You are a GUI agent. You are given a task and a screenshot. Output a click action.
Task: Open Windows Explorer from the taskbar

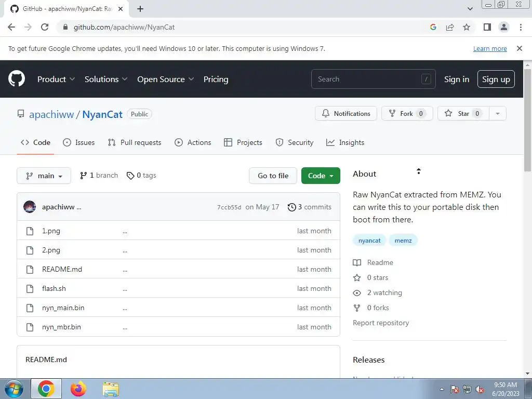tap(111, 389)
